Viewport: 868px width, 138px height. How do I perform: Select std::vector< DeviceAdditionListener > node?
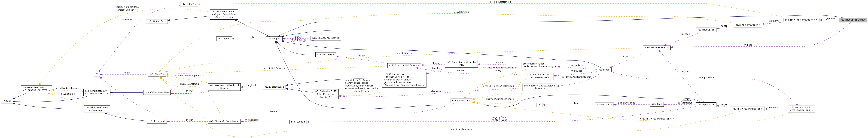[539, 87]
